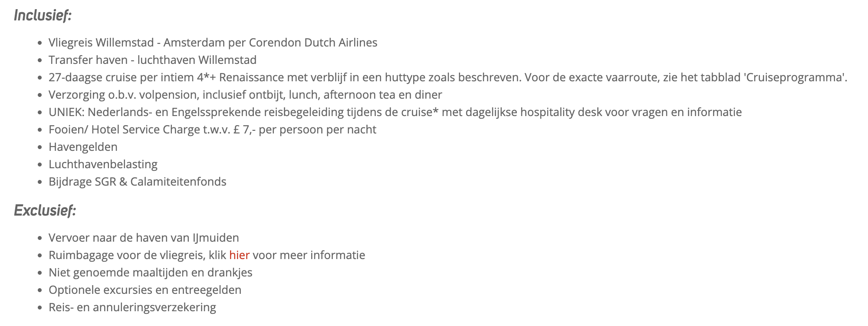Click the 'voor meer informatie' text
868x326 pixels.
pyautogui.click(x=309, y=255)
